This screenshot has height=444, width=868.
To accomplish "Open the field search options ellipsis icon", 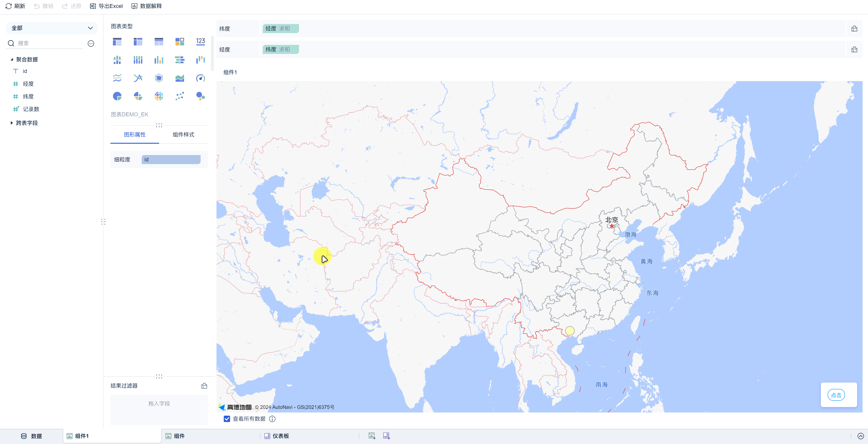I will click(x=91, y=44).
